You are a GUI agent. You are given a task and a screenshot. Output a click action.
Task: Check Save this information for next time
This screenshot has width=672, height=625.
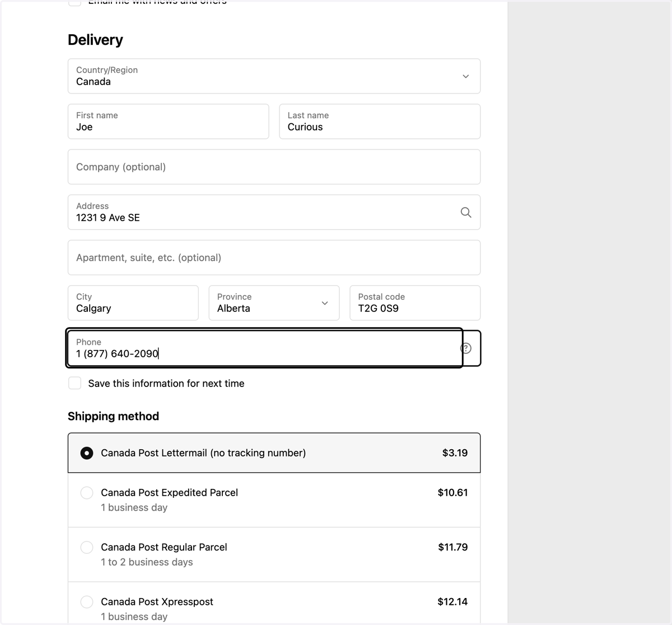click(74, 383)
